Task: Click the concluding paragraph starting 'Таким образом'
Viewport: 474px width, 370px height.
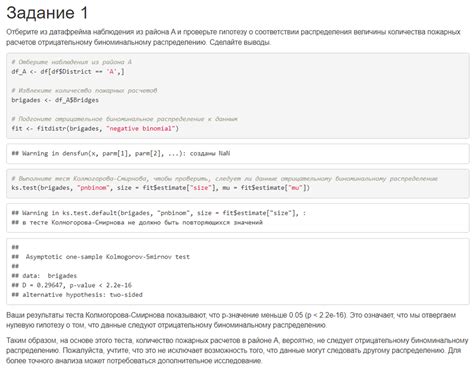Action: click(237, 350)
